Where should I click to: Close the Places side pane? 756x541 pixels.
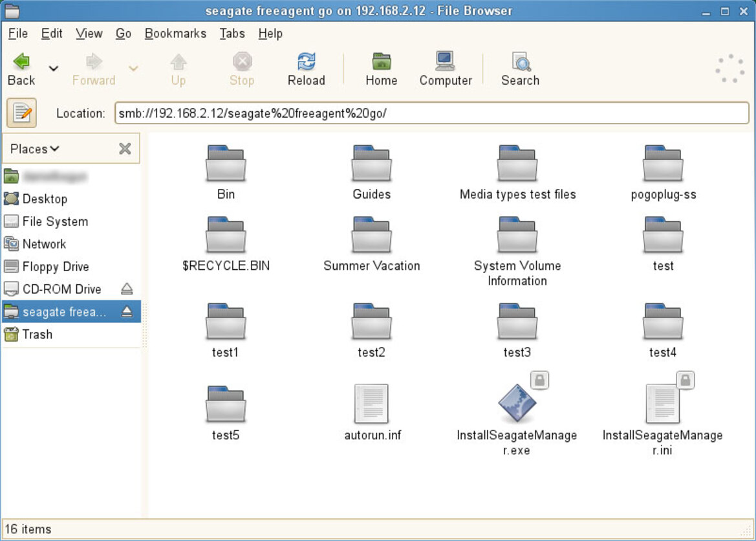[125, 149]
